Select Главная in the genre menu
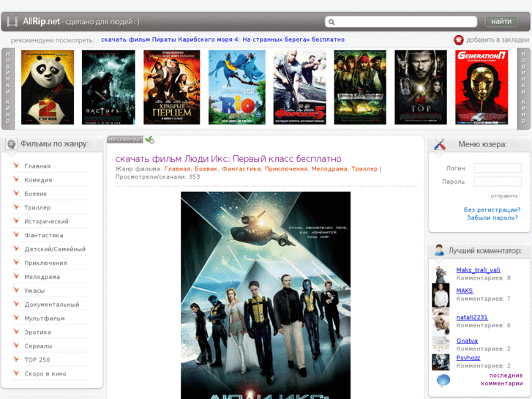The image size is (532, 399). [37, 166]
